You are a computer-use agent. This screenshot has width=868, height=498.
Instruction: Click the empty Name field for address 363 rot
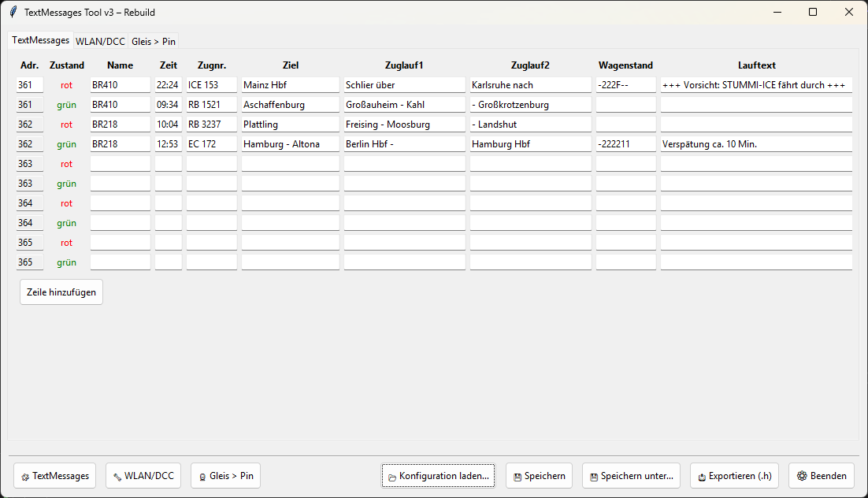[120, 164]
